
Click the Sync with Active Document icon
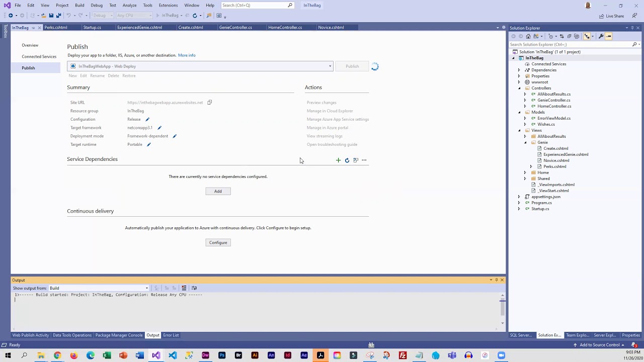coord(562,36)
